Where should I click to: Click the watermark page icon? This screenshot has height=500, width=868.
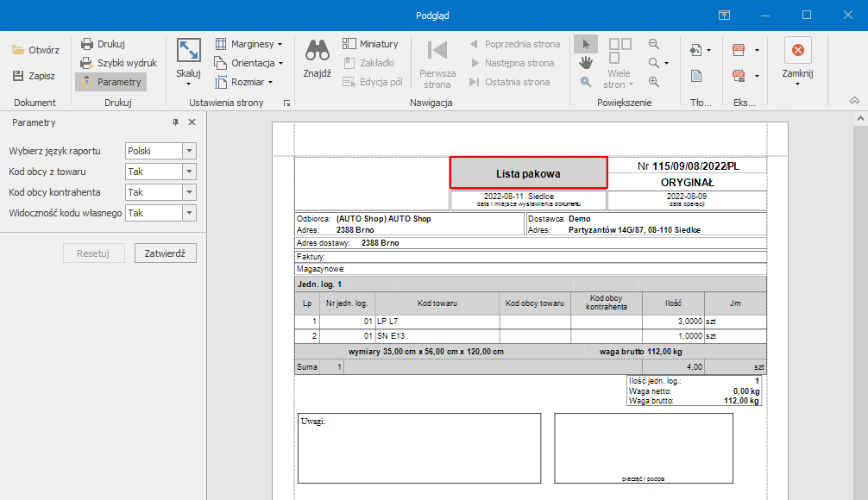[695, 76]
